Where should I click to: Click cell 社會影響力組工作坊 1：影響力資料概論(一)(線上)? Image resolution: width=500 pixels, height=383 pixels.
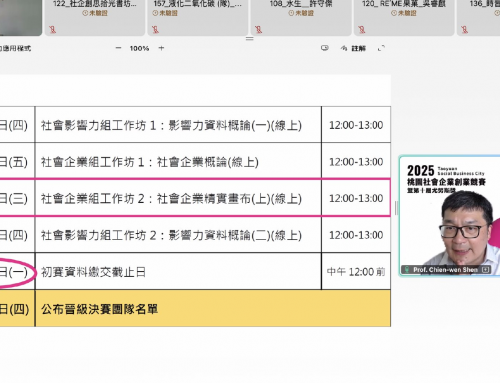(178, 125)
